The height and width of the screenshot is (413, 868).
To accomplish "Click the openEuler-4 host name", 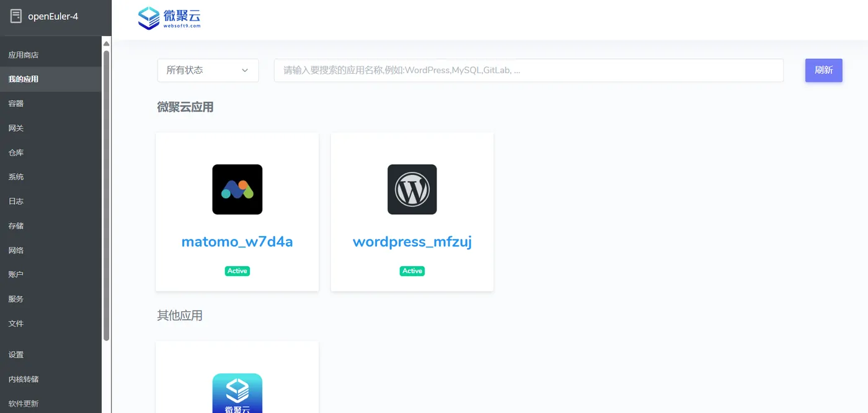I will tap(53, 17).
